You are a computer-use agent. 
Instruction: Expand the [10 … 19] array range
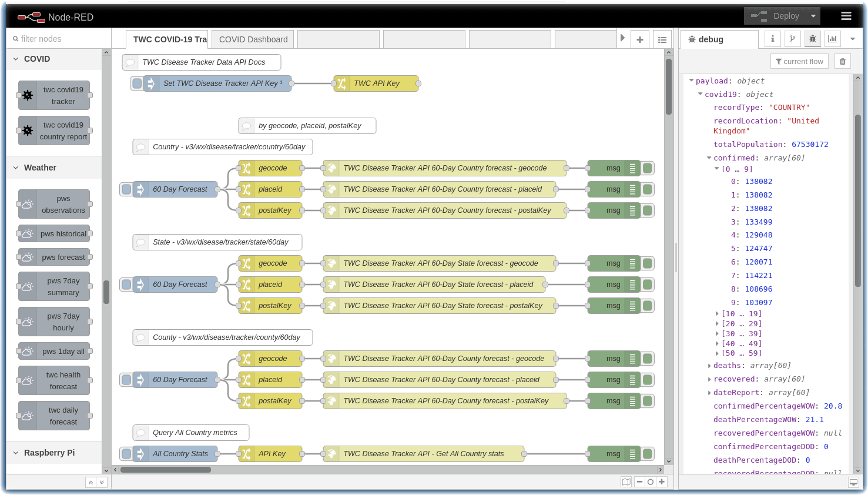(x=717, y=314)
